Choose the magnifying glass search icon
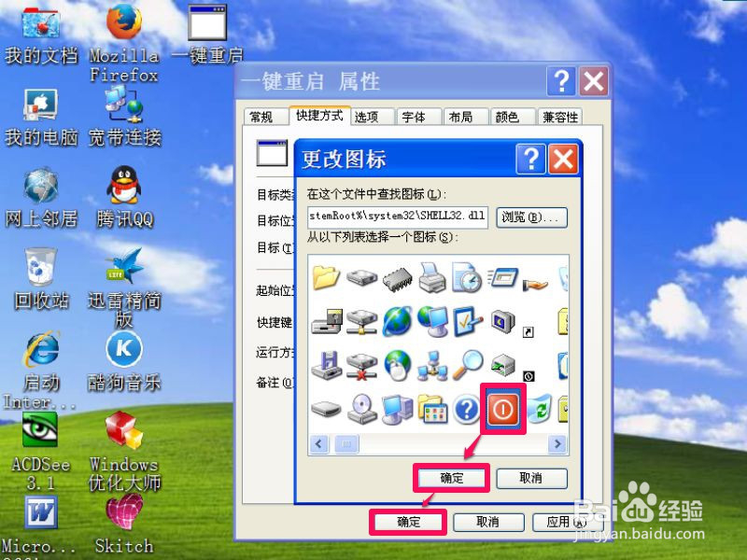The width and height of the screenshot is (747, 560). click(x=468, y=365)
